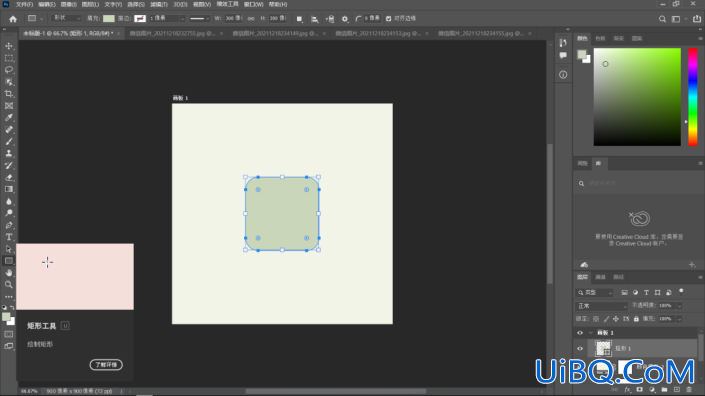Select the Lasso tool
Viewport: 705px width, 396px height.
click(9, 70)
